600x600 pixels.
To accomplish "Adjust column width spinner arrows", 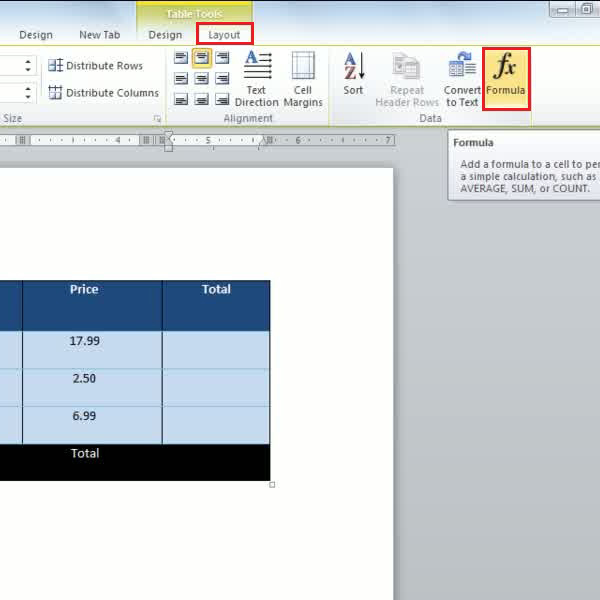I will coord(28,92).
